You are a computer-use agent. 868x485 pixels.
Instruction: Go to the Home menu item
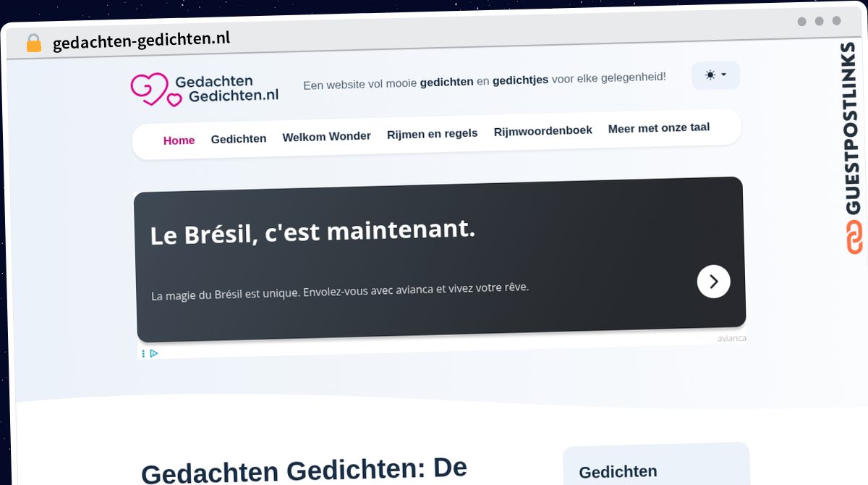179,140
